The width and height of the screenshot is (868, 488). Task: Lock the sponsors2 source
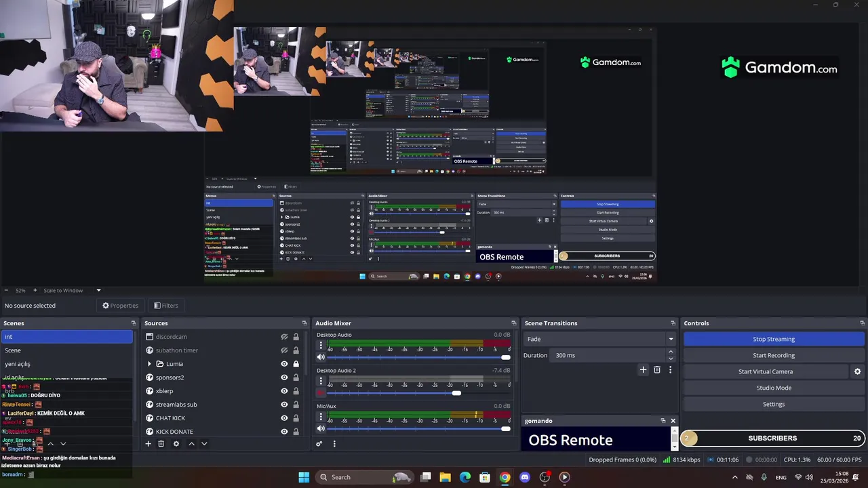tap(296, 378)
